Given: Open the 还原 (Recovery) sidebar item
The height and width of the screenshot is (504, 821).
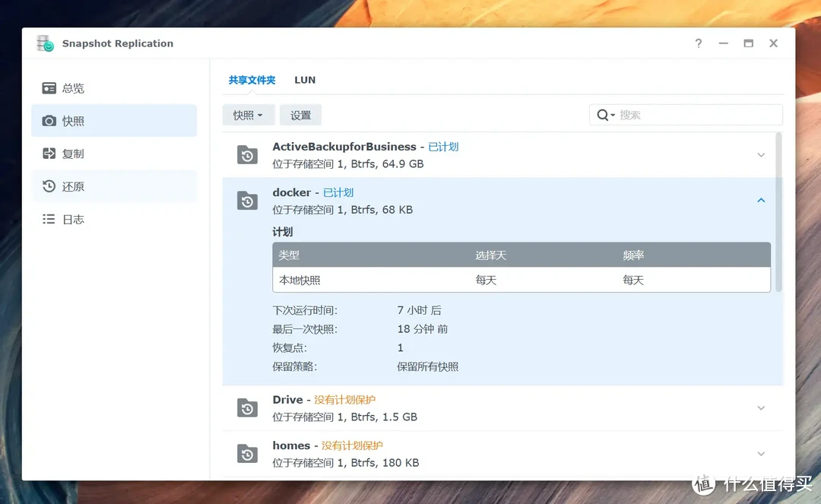Looking at the screenshot, I should point(72,185).
